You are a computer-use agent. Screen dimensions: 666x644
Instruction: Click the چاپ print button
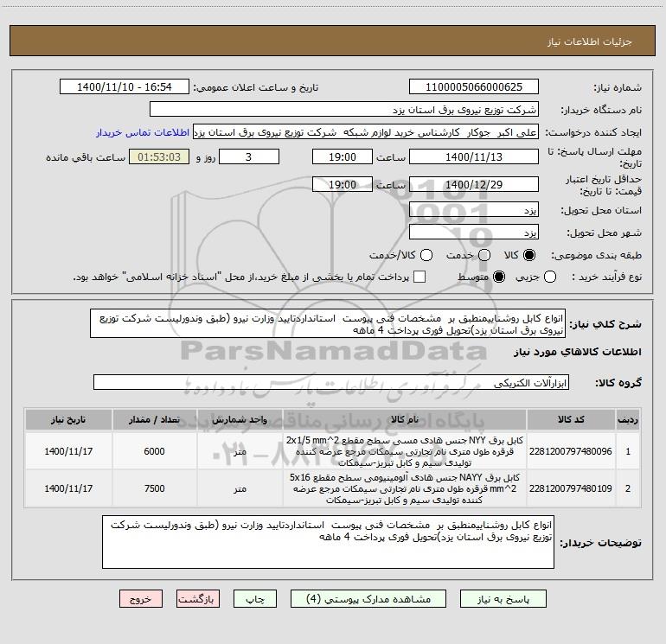(255, 599)
